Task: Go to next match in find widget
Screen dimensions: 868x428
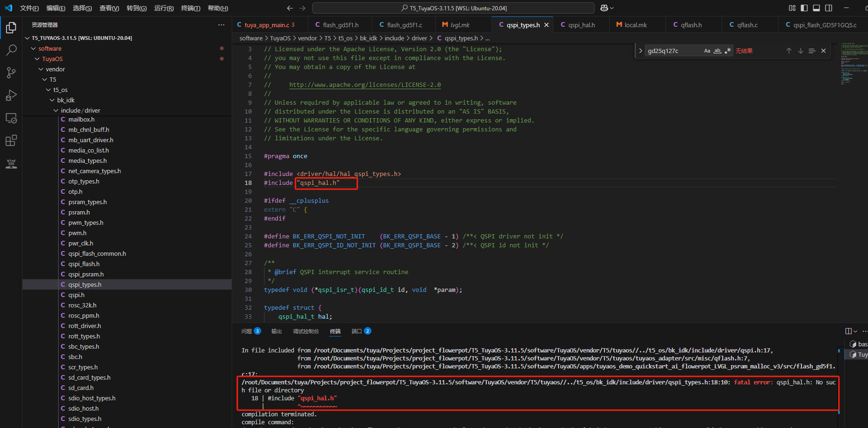Action: pos(800,51)
